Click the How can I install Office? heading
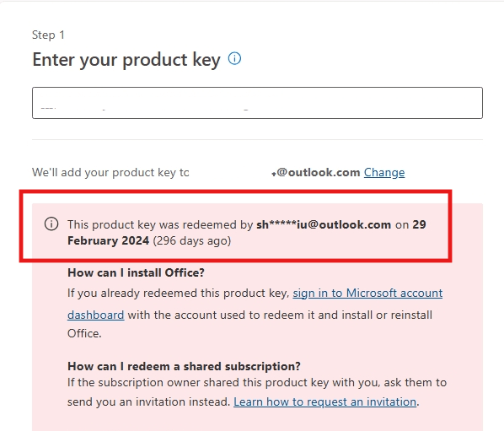Image resolution: width=504 pixels, height=431 pixels. point(136,272)
